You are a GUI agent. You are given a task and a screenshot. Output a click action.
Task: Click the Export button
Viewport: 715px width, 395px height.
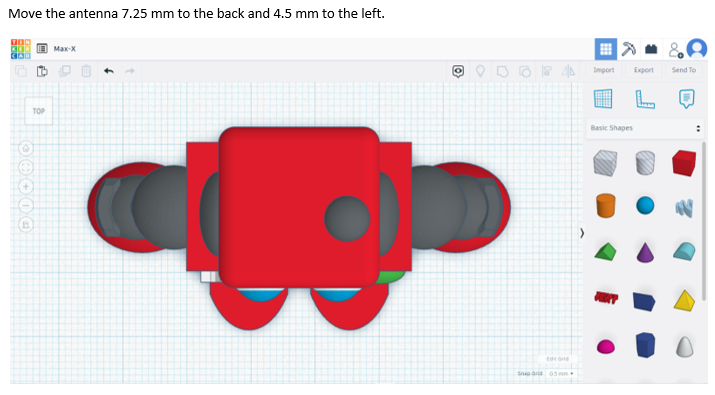(x=643, y=70)
